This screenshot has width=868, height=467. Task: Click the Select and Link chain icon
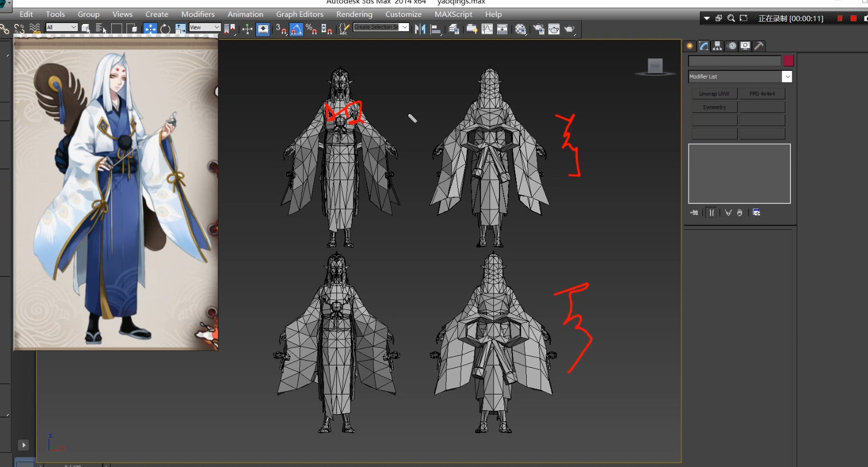4,29
